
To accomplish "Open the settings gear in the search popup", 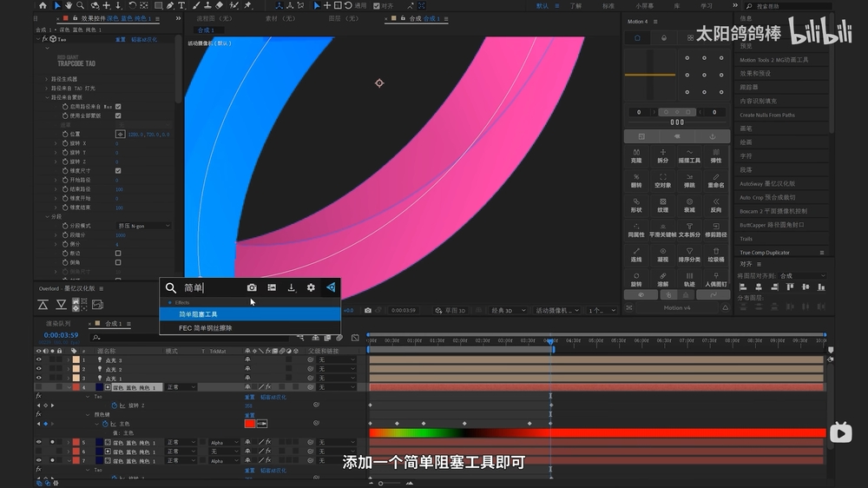I will [x=311, y=287].
